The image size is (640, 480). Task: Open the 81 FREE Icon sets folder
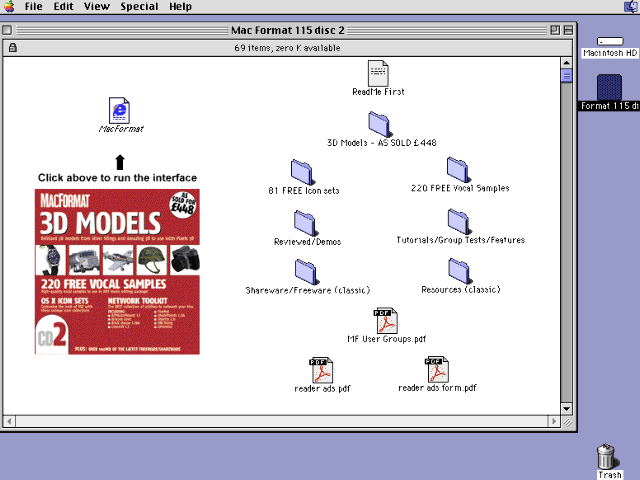coord(302,172)
